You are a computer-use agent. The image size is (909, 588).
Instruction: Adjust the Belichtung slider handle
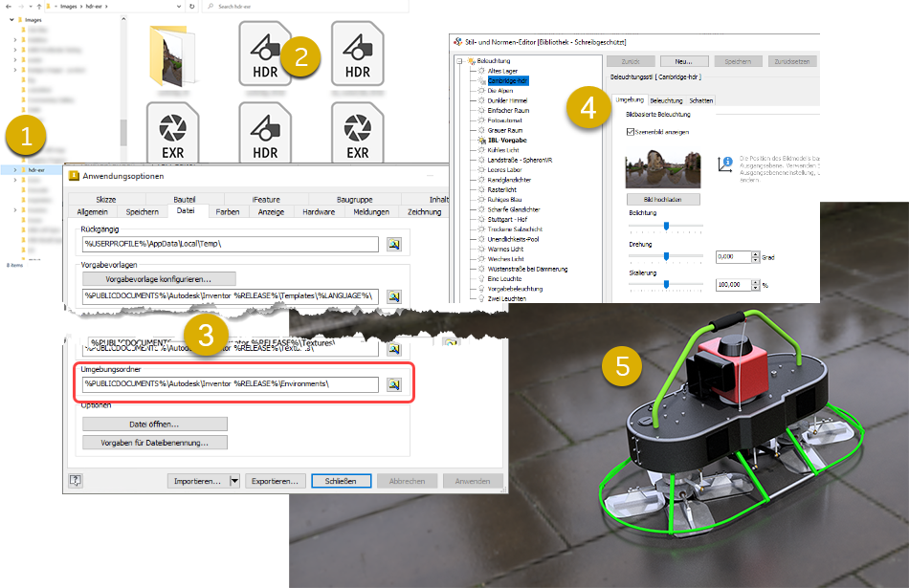click(x=666, y=226)
